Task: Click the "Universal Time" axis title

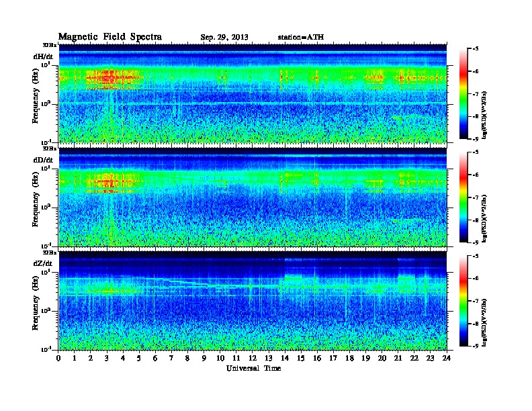Action: (x=253, y=368)
